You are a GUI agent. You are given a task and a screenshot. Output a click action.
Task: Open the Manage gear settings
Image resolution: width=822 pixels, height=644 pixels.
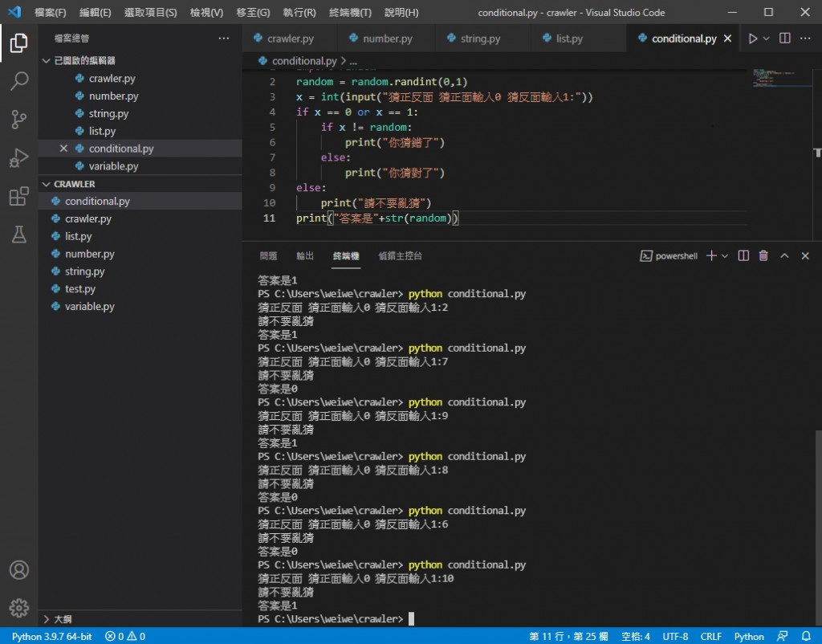click(x=19, y=608)
